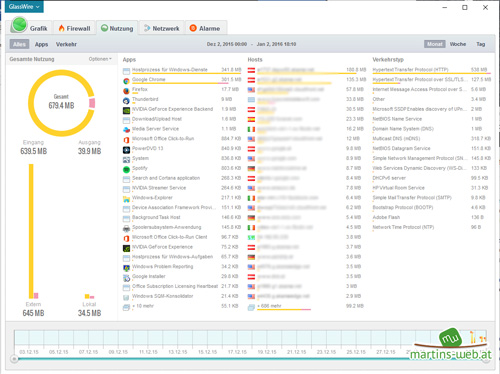500x374 pixels.
Task: Click the Media Server Service icon
Action: pyautogui.click(x=126, y=130)
